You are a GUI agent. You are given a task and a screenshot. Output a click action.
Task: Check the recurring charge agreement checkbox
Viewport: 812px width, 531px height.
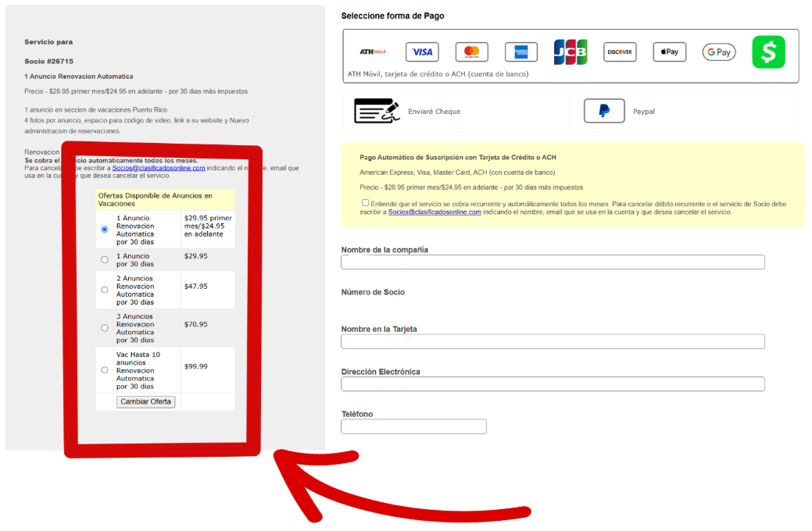pyautogui.click(x=365, y=203)
